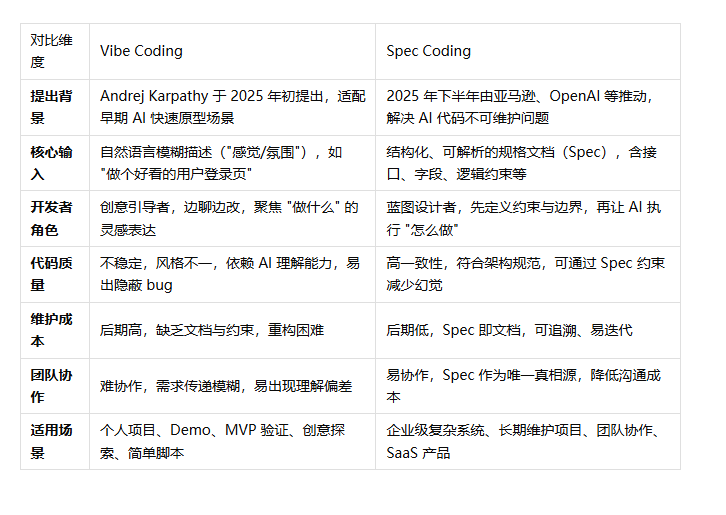
Task: Select the cell starting '难协作，需求传递模糊'
Action: pyautogui.click(x=232, y=386)
